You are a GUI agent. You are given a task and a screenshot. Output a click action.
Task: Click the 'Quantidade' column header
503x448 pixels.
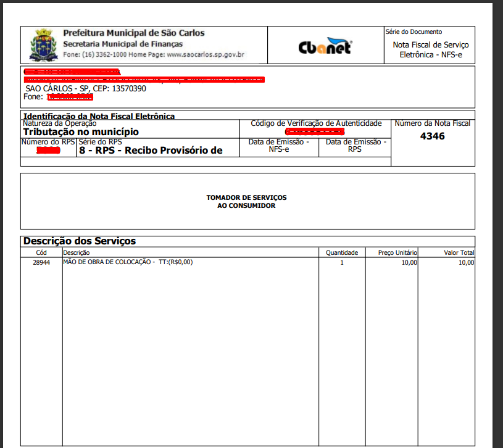pyautogui.click(x=342, y=253)
